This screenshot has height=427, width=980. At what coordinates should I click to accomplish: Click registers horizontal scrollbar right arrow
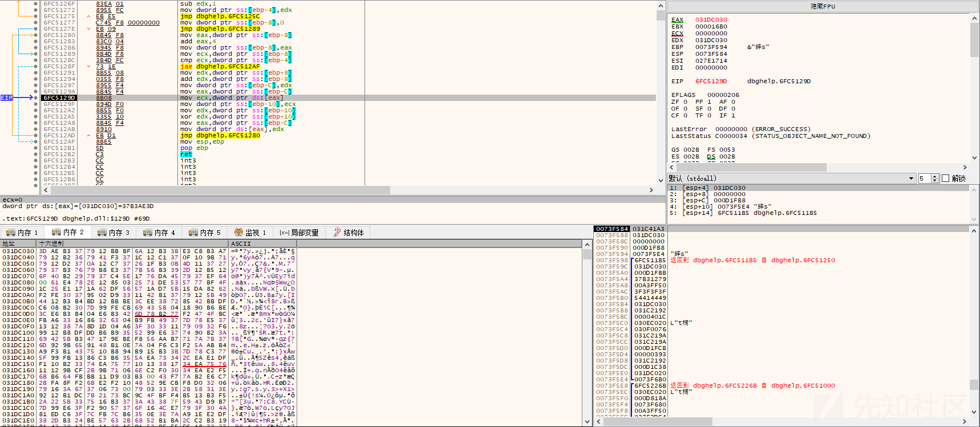965,167
